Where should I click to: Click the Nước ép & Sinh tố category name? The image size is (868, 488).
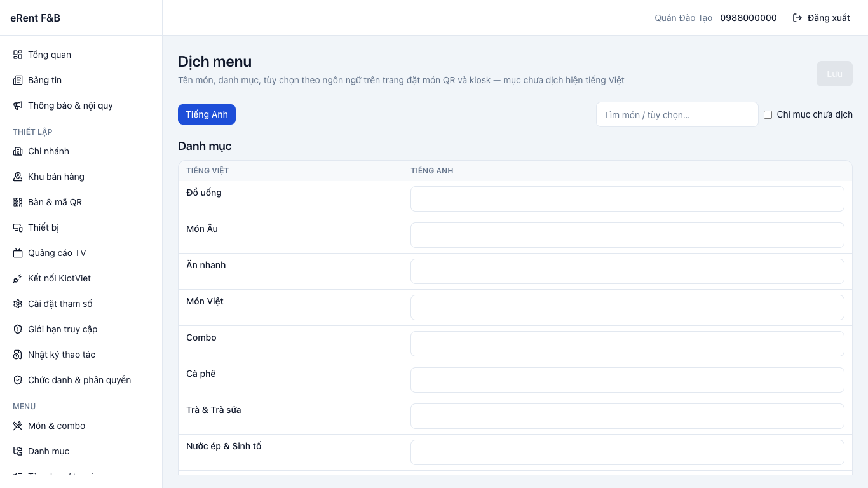tap(224, 446)
